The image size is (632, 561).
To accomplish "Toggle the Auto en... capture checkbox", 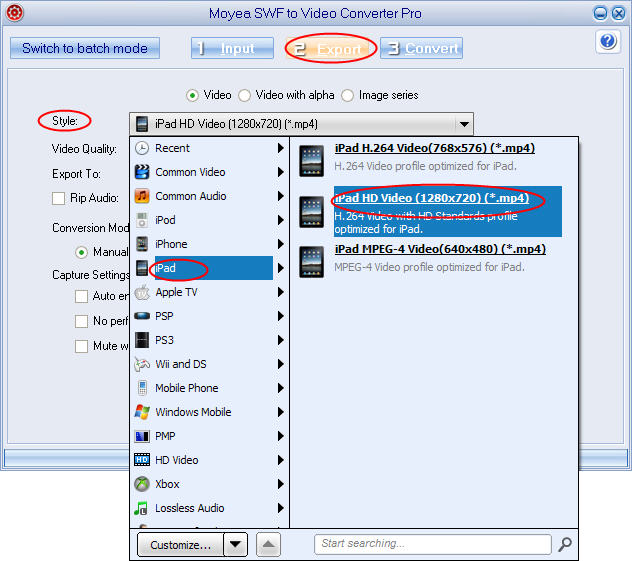I will coord(81,297).
